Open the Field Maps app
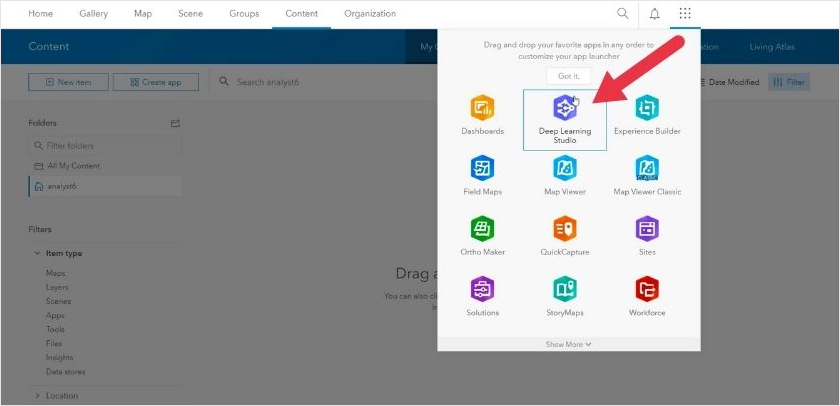The image size is (840, 406). click(x=482, y=175)
